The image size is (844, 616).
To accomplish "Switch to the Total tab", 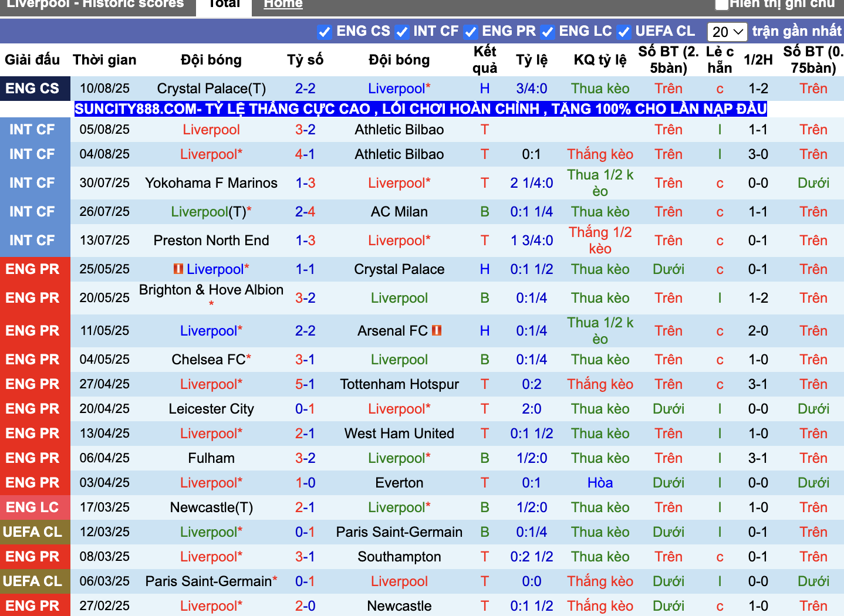I will click(x=224, y=5).
